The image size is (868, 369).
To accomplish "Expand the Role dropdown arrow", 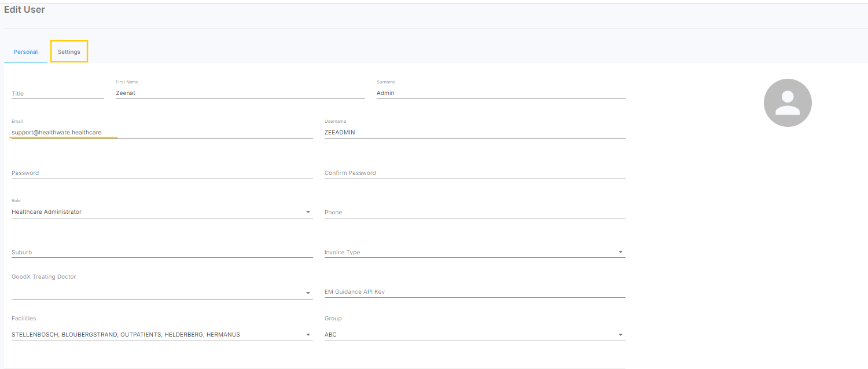I will coord(308,212).
